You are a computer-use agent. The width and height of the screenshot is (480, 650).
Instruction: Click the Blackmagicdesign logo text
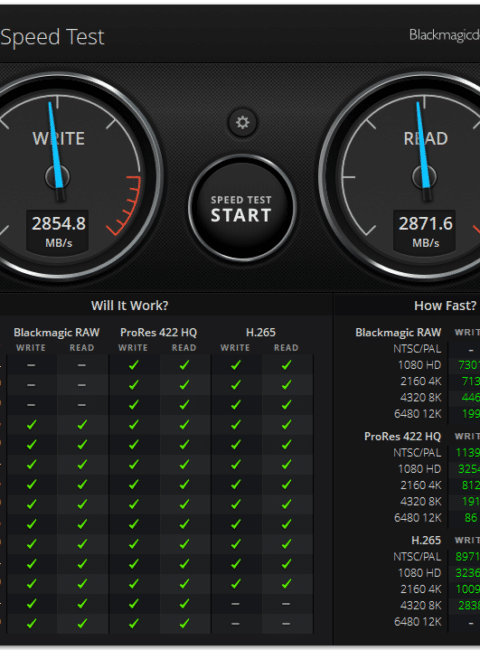tap(444, 35)
